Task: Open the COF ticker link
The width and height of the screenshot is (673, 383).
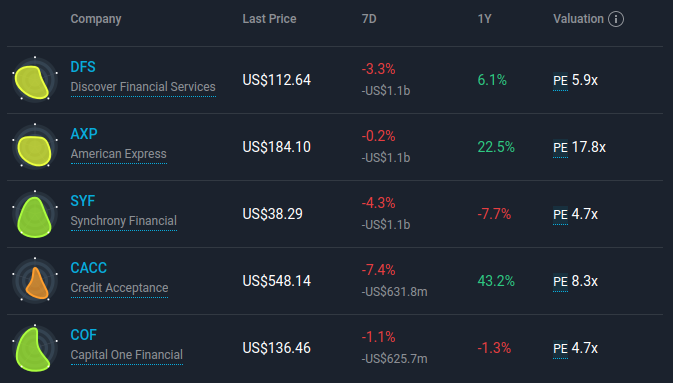Action: click(83, 335)
